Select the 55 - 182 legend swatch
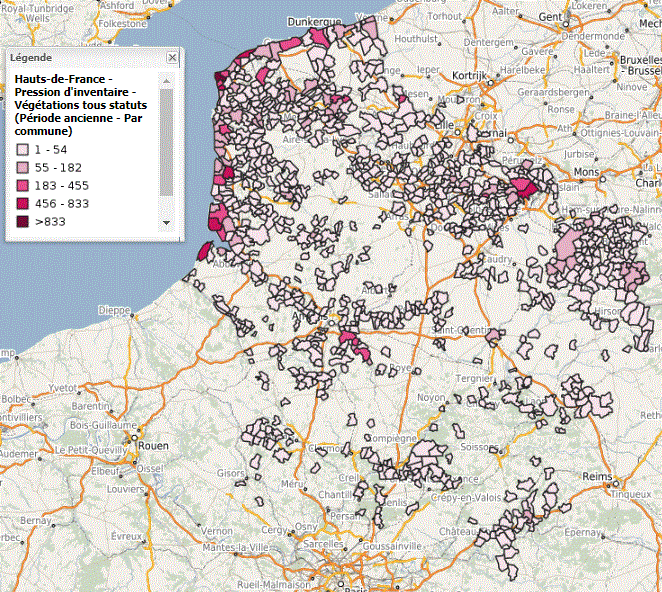This screenshot has height=592, width=662. point(21,167)
